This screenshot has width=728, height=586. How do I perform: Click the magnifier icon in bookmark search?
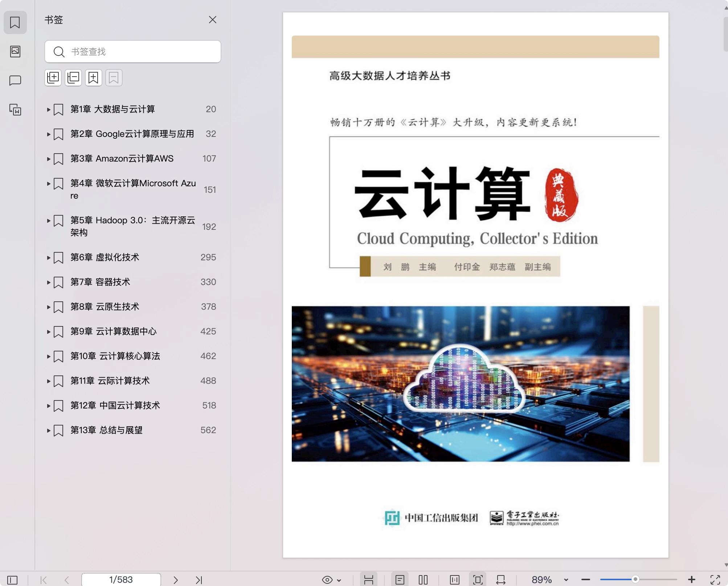(x=59, y=52)
